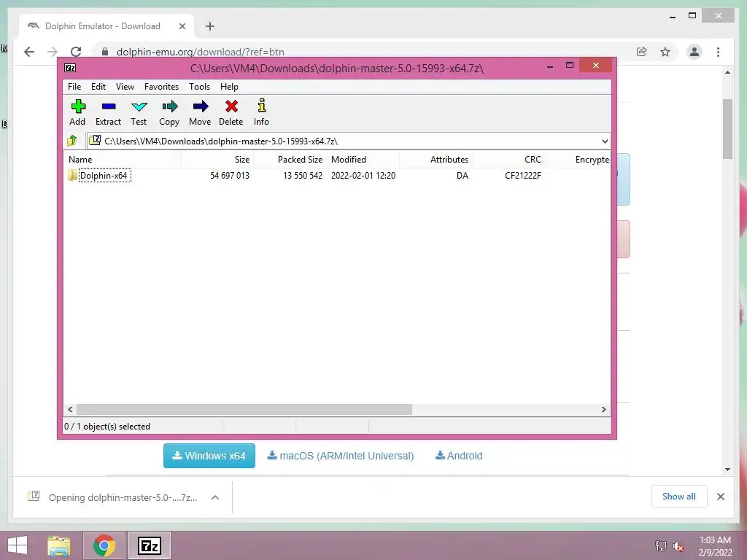
Task: Click modified date 2022-02-01 12:20
Action: (x=363, y=176)
